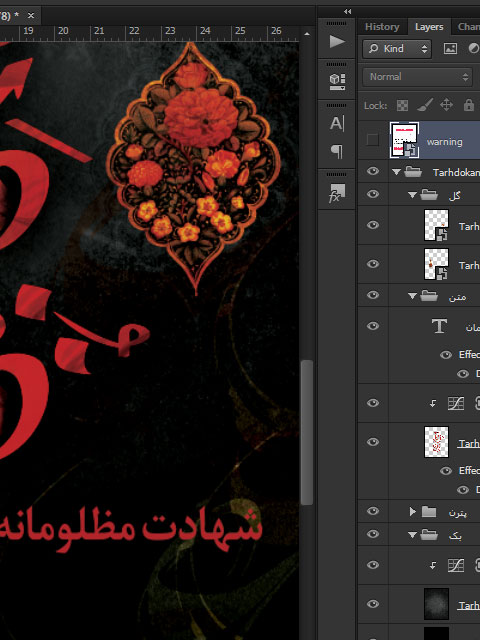The width and height of the screenshot is (480, 640).
Task: Open the 3D panel cube icon
Action: [x=337, y=82]
